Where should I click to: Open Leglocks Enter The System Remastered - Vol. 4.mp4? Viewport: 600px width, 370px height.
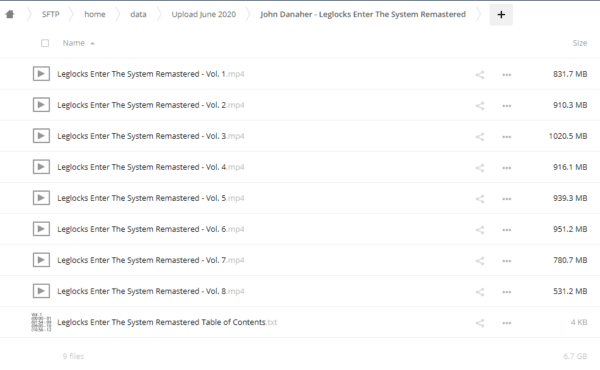[151, 167]
